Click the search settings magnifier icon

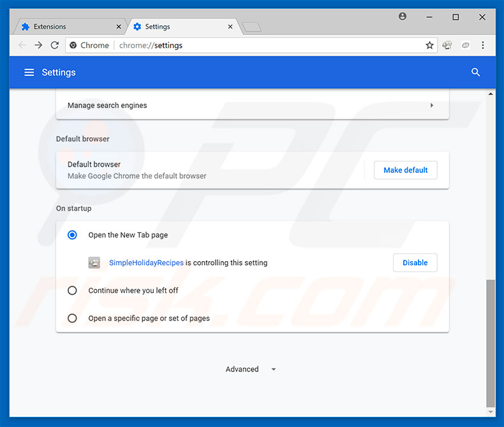475,72
